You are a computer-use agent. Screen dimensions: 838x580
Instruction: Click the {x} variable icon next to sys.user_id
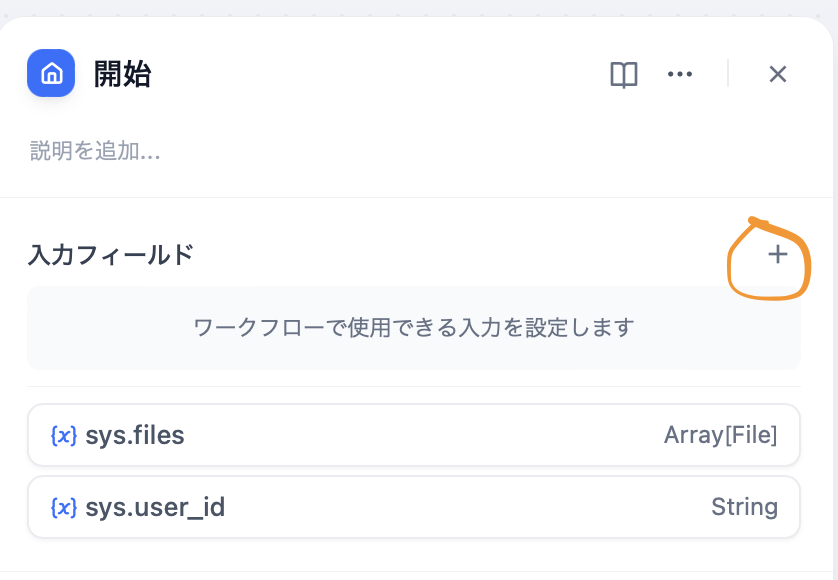(63, 507)
